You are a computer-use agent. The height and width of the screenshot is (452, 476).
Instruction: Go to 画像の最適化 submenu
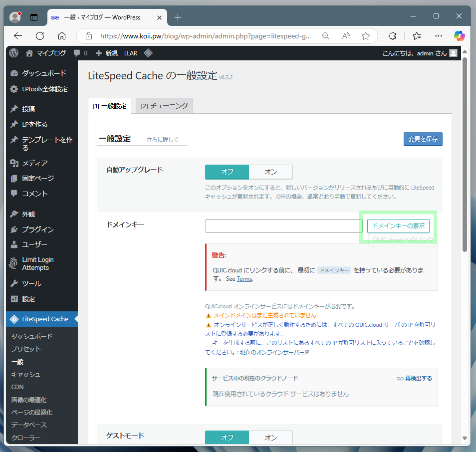29,400
